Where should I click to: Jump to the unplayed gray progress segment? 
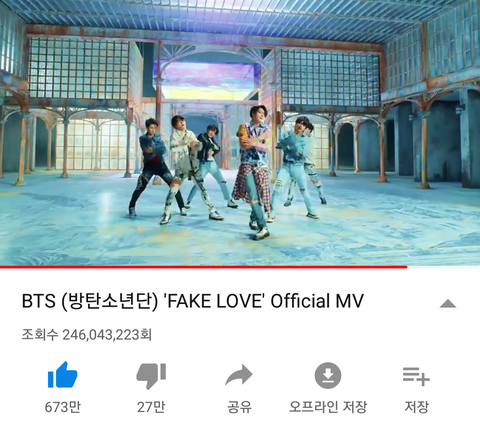(444, 267)
